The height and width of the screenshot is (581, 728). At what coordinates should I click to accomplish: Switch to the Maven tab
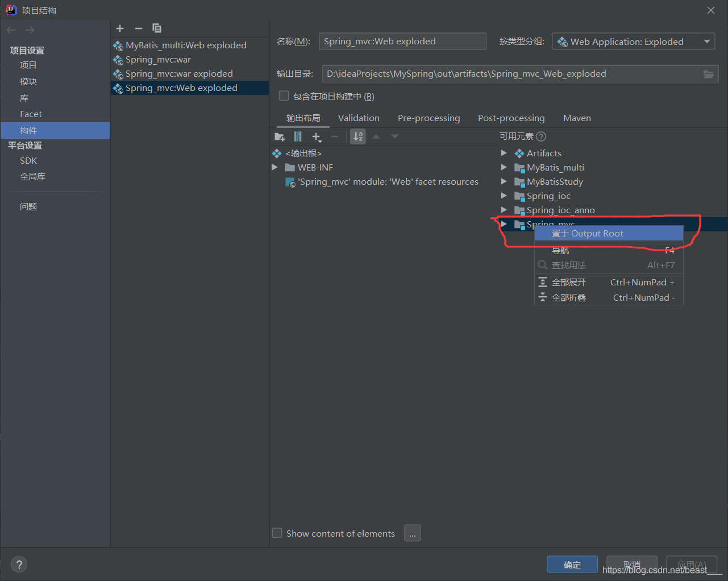click(577, 118)
